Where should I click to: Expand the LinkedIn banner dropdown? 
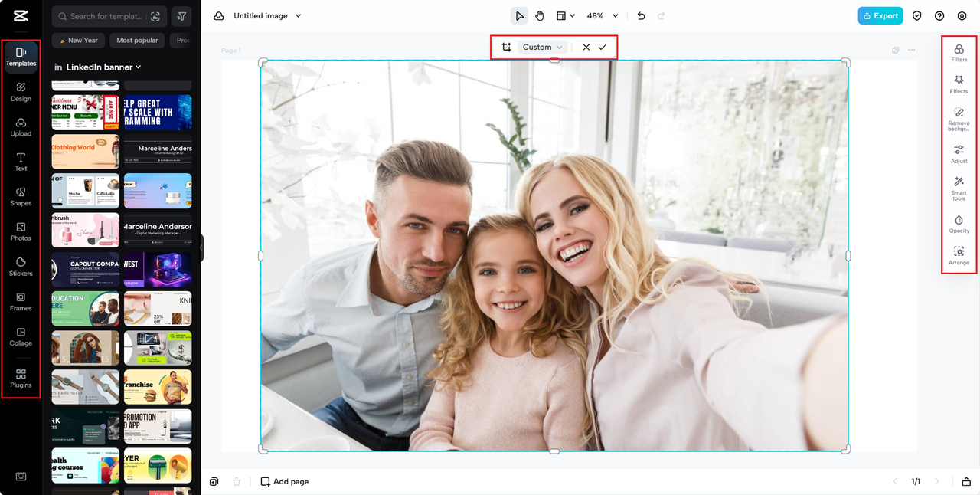(x=97, y=67)
